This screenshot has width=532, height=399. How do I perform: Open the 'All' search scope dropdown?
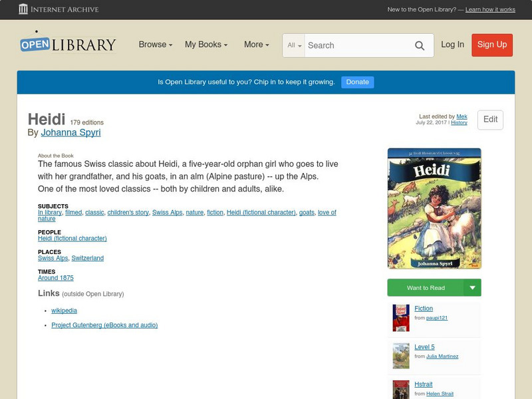294,45
